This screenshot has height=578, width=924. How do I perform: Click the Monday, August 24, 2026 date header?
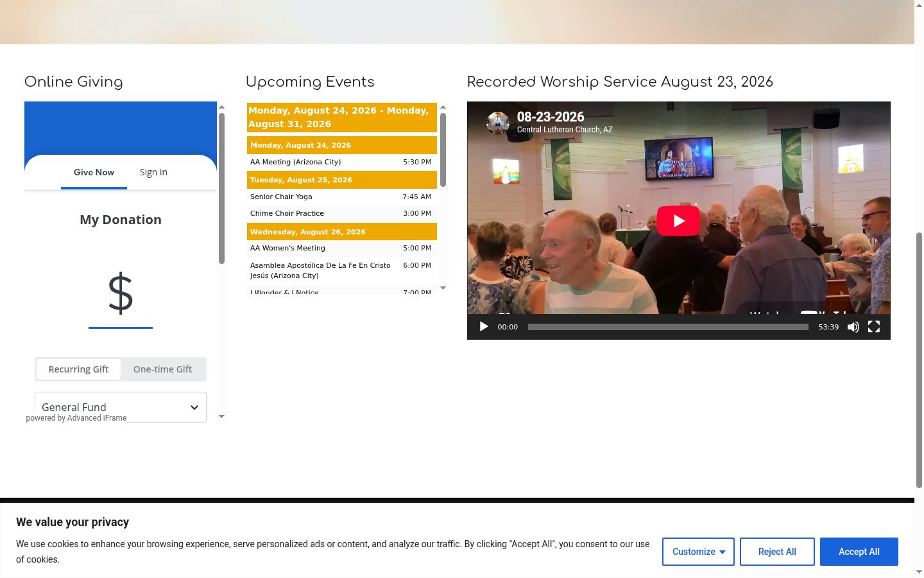342,145
